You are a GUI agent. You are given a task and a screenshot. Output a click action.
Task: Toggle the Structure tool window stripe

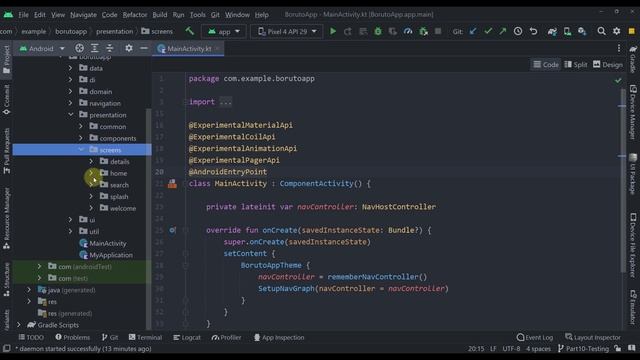(6, 280)
